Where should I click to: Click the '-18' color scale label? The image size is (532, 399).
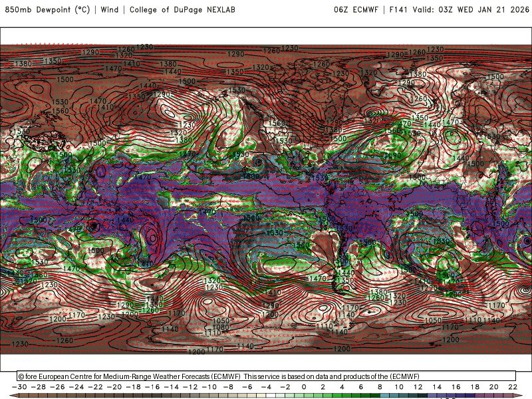134,387
